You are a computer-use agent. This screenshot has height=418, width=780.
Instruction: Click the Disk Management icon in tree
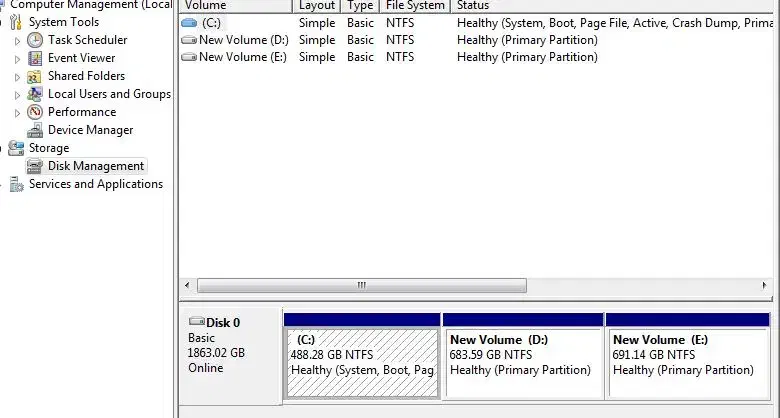click(x=35, y=166)
